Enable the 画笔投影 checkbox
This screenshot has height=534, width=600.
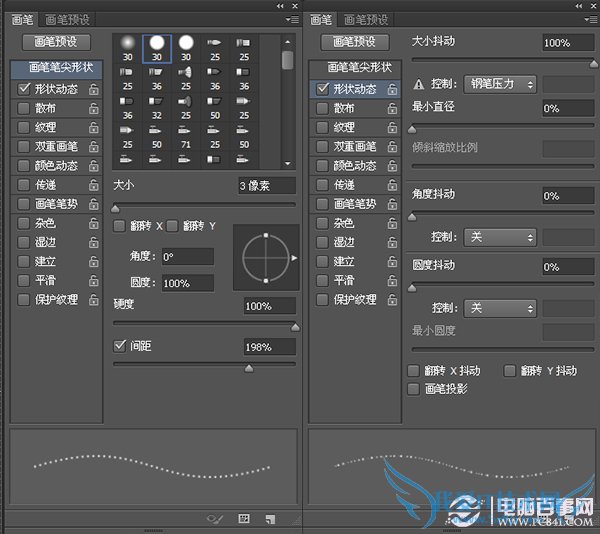[x=414, y=388]
